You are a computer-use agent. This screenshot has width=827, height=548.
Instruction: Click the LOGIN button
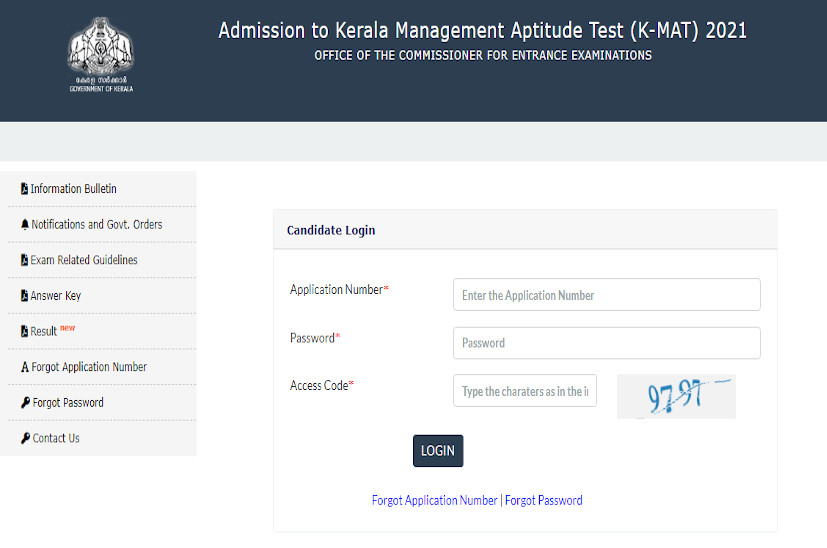(x=438, y=450)
